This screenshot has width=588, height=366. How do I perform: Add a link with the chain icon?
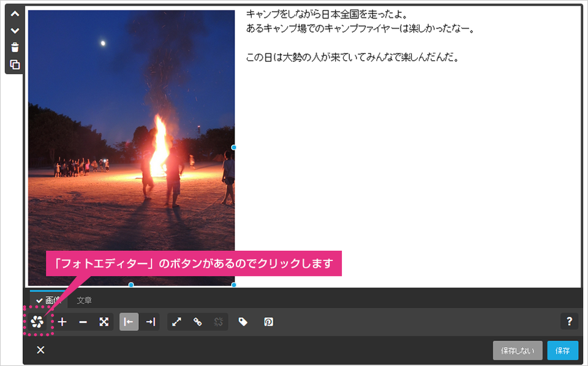[197, 322]
